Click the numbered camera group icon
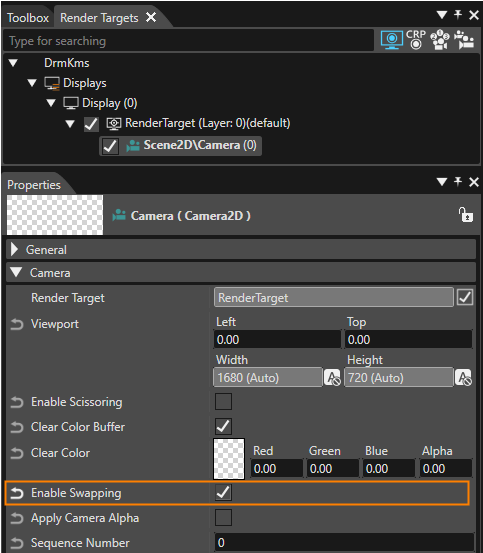This screenshot has height=553, width=483. click(440, 40)
